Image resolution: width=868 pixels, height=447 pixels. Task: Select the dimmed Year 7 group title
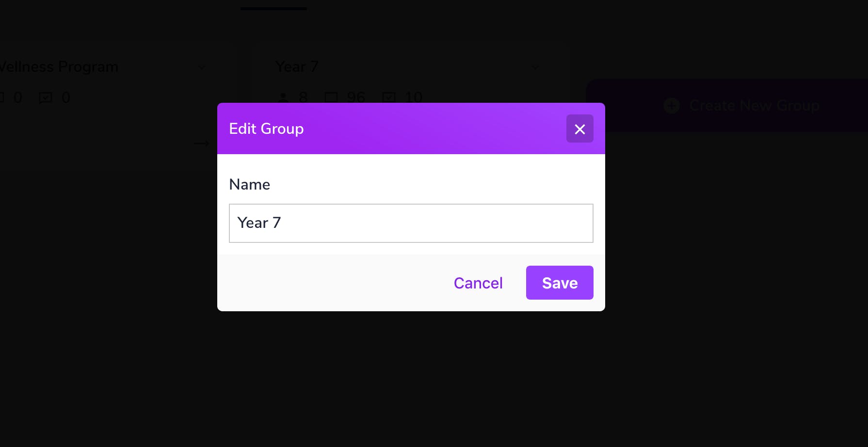tap(297, 67)
